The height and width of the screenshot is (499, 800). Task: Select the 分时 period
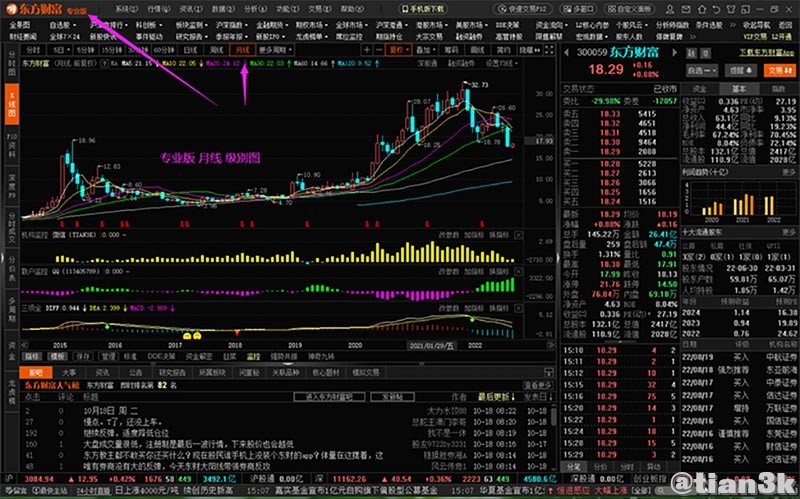(33, 50)
